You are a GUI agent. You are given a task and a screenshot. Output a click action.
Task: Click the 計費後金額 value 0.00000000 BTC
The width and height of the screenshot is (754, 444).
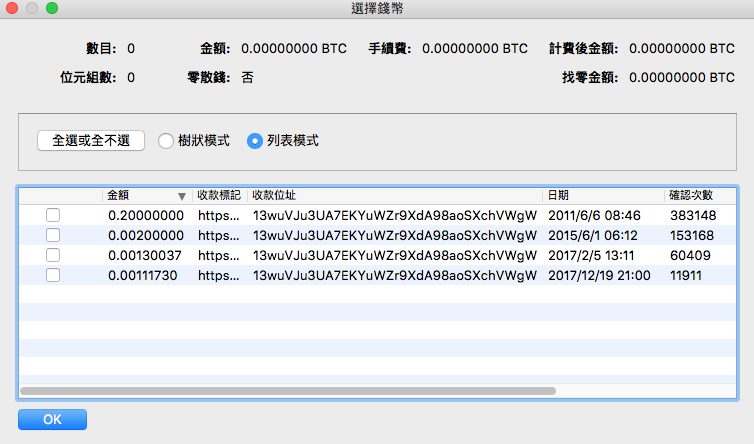pyautogui.click(x=682, y=49)
